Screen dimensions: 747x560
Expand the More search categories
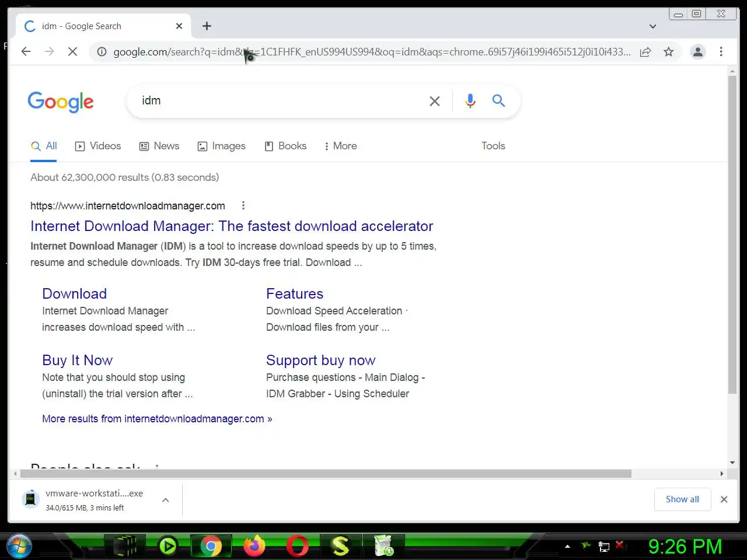[340, 146]
